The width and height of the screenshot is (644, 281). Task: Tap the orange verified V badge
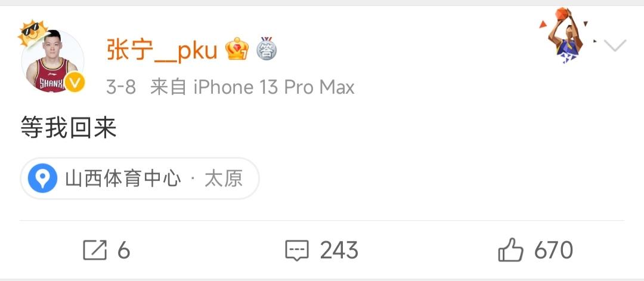coord(75,82)
